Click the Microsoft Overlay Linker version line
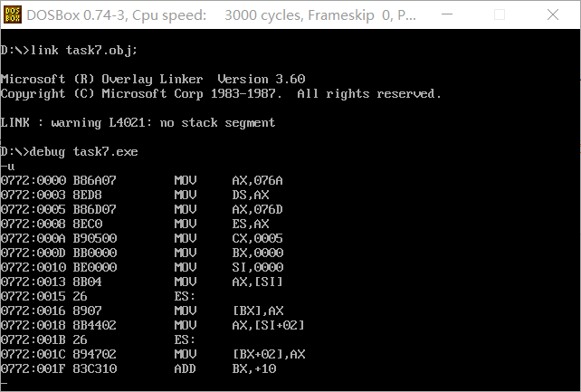Screen dimensions: 581x392 pyautogui.click(x=153, y=79)
